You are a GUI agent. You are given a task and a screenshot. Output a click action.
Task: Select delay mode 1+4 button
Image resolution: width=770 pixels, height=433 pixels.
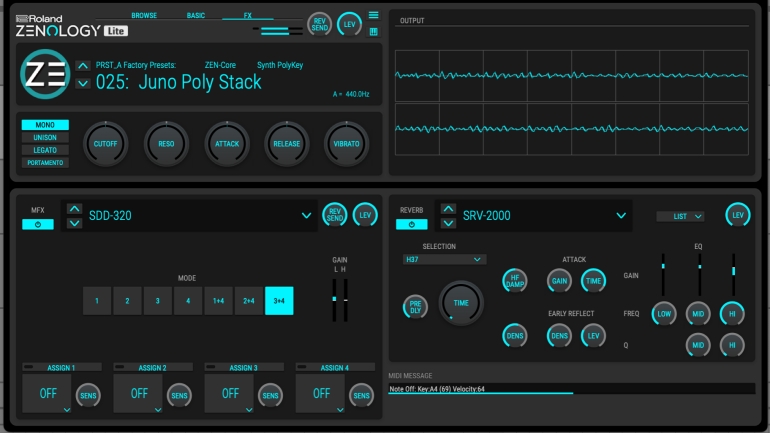[218, 300]
